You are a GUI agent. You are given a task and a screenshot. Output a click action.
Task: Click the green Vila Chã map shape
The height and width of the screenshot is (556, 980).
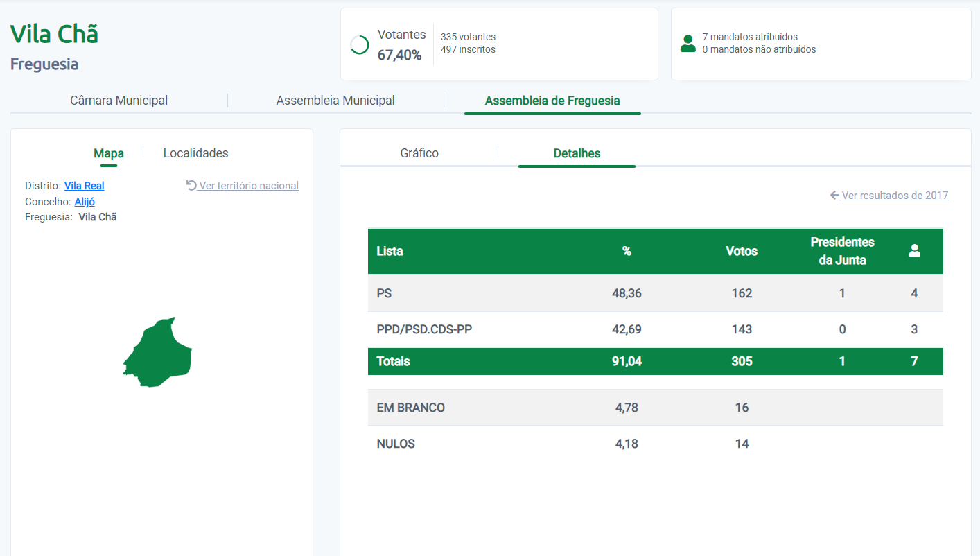(159, 352)
